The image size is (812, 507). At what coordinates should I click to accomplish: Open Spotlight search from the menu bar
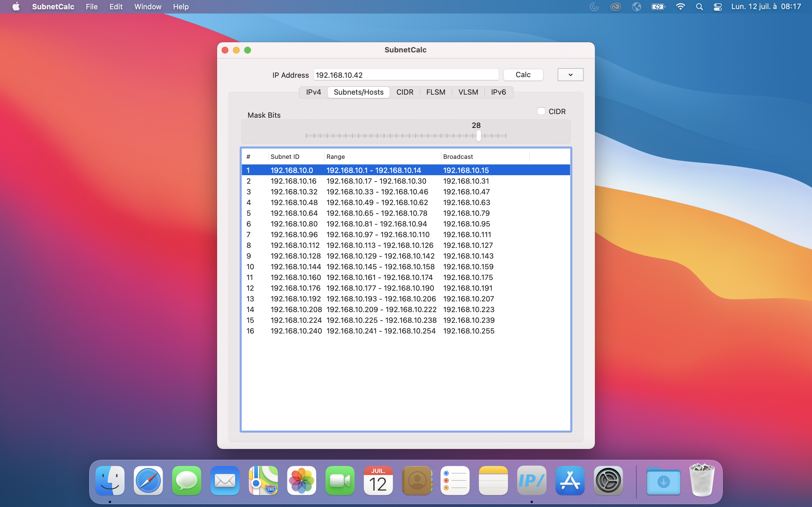pyautogui.click(x=699, y=7)
